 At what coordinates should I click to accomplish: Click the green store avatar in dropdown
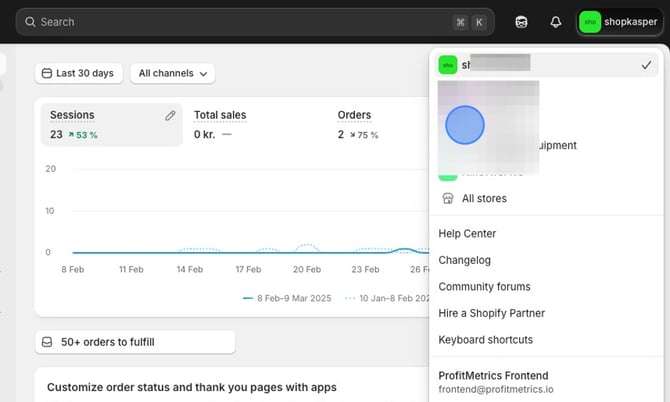click(x=448, y=65)
